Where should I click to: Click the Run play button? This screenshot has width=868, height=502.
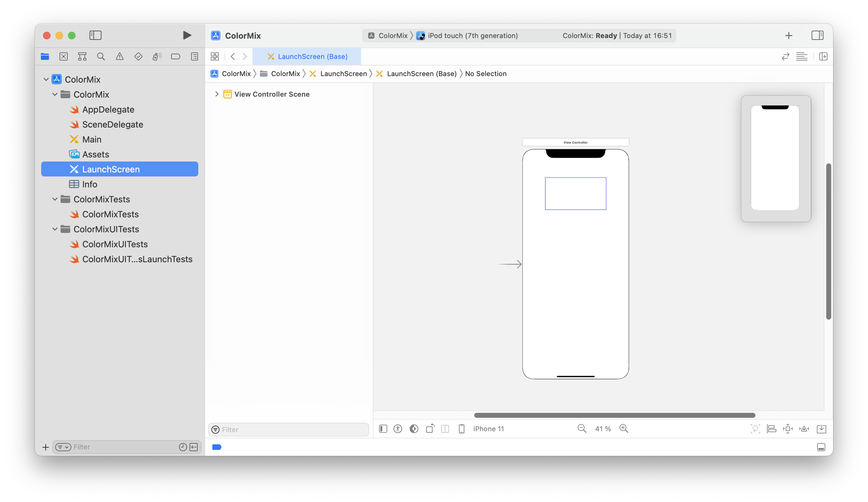pos(187,35)
